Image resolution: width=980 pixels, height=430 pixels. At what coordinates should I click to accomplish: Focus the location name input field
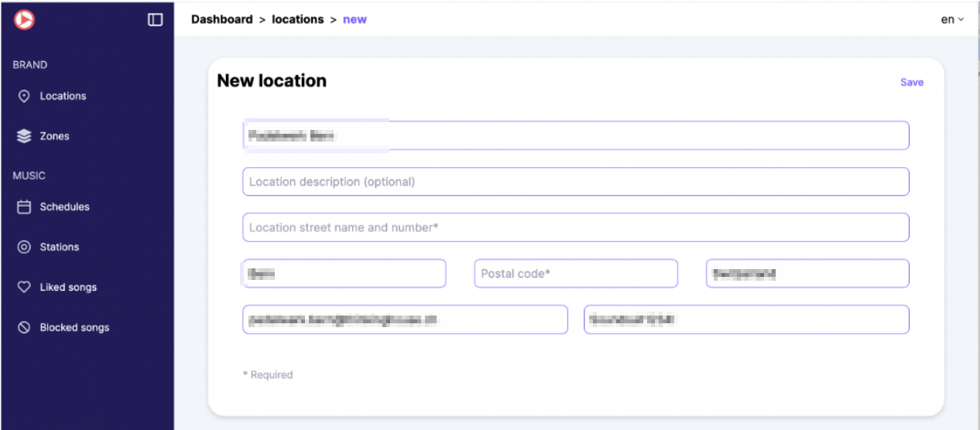(x=575, y=135)
